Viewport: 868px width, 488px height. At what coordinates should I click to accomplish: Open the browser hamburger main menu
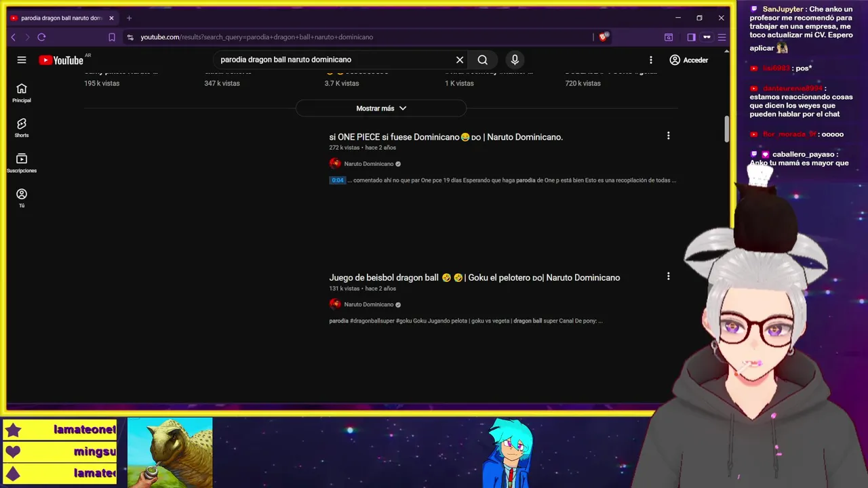tap(722, 37)
